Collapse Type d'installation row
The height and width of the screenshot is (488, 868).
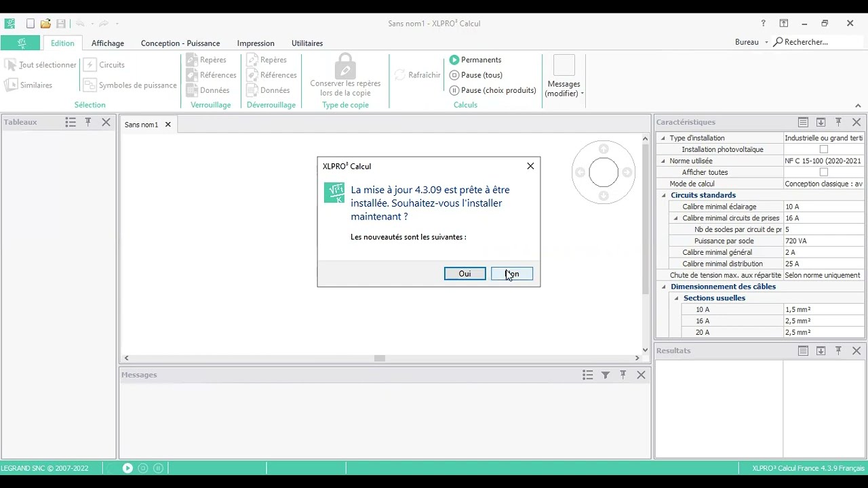[663, 138]
